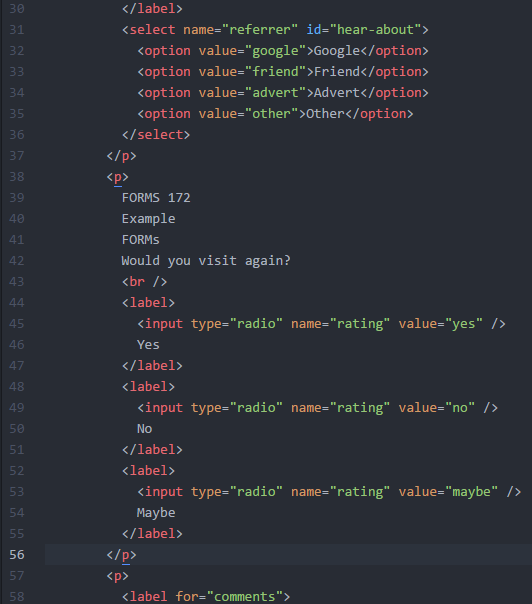Click the value="no" attribute on line 49

click(x=437, y=408)
